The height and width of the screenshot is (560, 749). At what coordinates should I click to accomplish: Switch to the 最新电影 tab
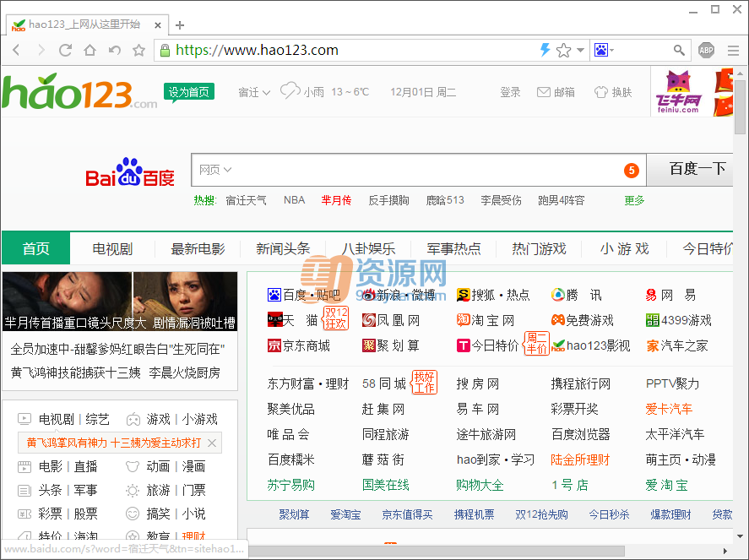coord(198,248)
